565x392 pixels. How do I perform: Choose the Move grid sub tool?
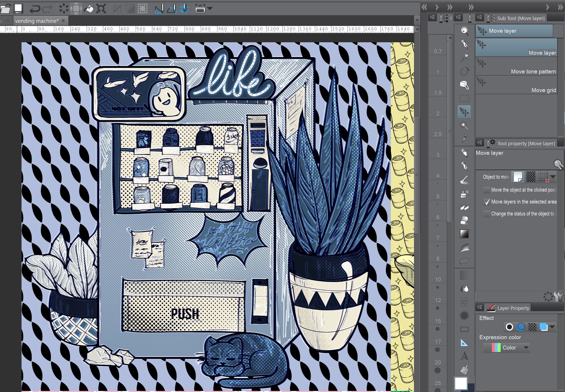click(516, 85)
